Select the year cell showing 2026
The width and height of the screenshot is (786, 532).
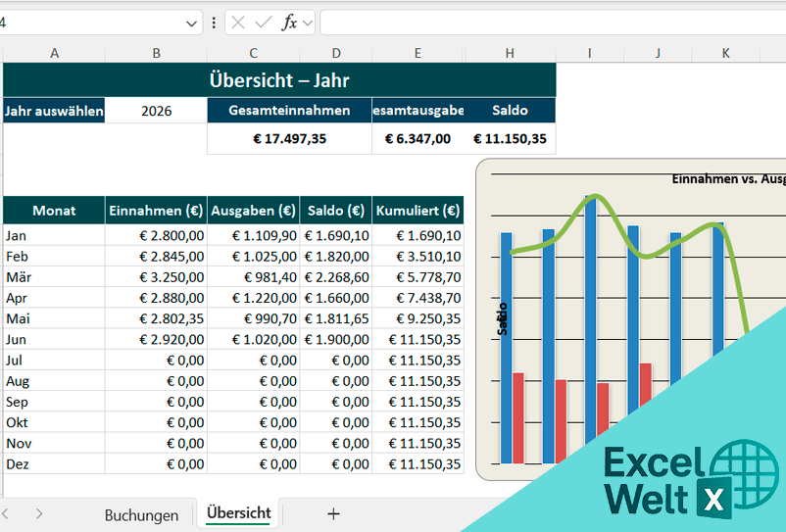point(156,111)
